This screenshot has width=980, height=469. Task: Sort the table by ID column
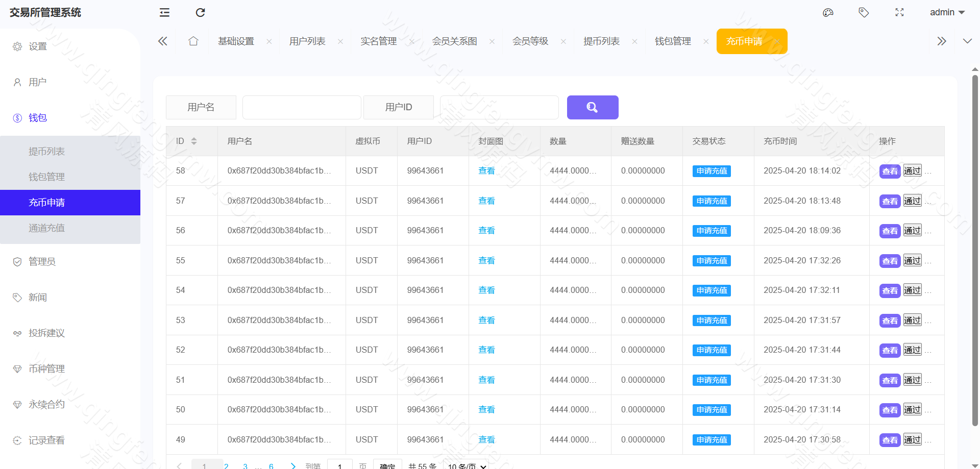(x=194, y=141)
